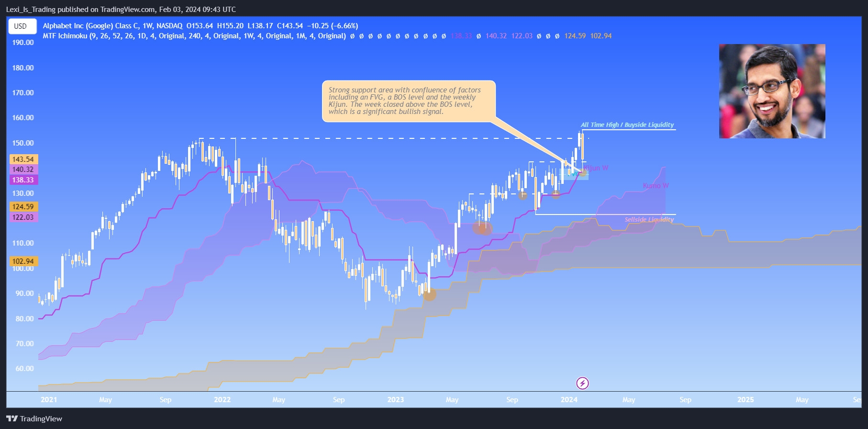
Task: Click the −10.25 (−6.66%) change value
Action: 332,26
